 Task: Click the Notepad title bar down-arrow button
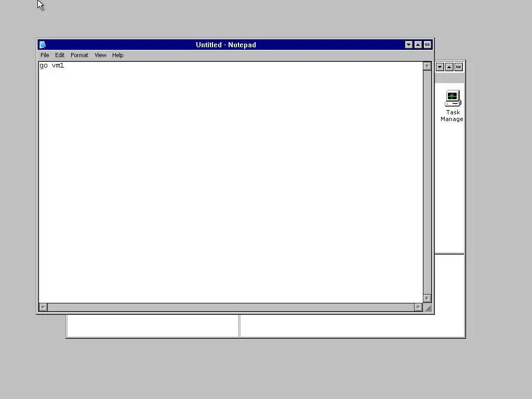pos(408,45)
